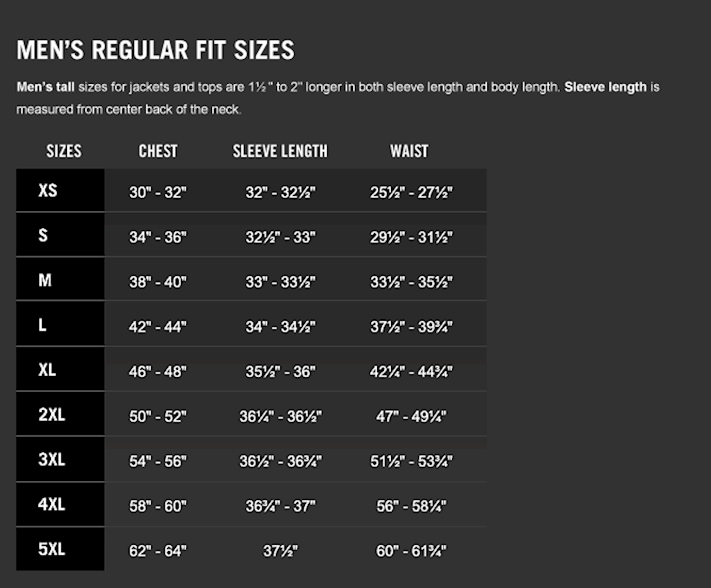The image size is (711, 588).
Task: Click the SIZES column header
Action: pos(64,151)
